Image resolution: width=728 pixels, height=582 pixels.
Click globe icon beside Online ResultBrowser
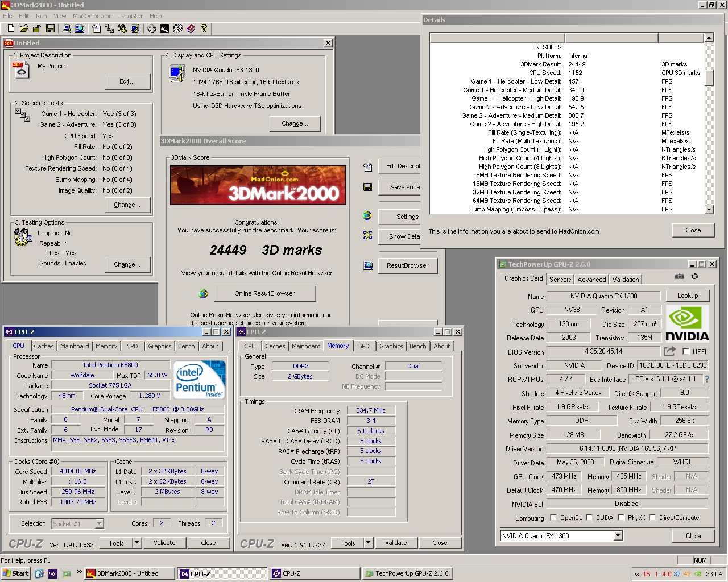pos(203,293)
